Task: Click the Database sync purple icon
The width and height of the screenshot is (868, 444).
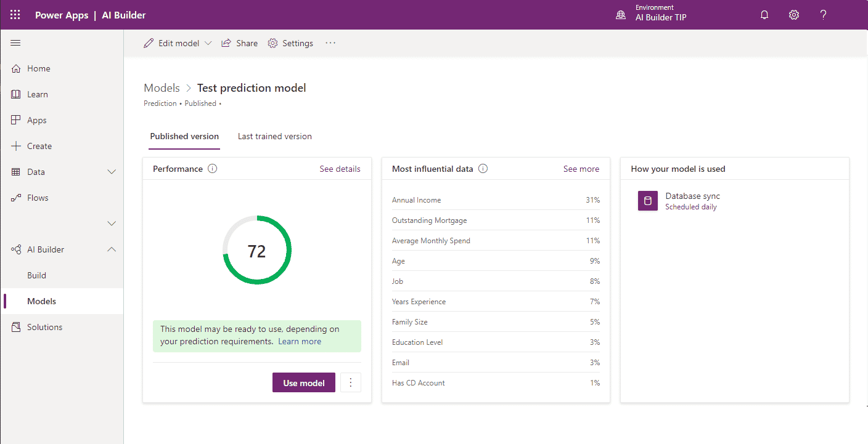Action: point(648,201)
